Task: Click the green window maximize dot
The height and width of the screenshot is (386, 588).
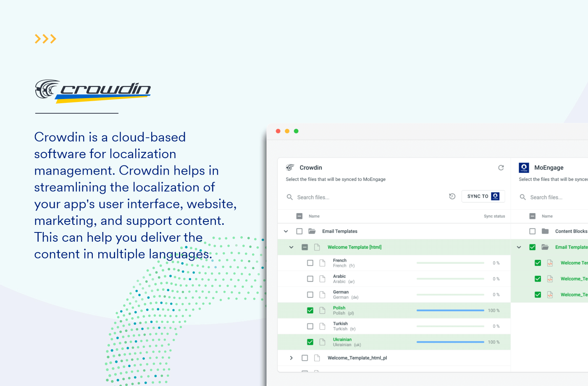Action: tap(296, 131)
